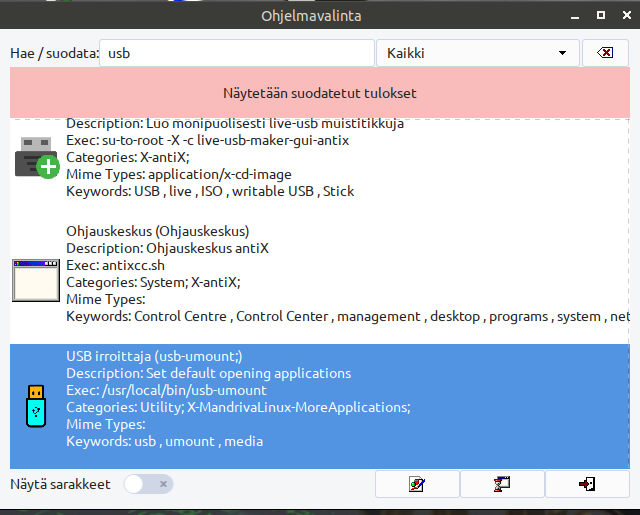Screen dimensions: 640x515
Task: Click the Ohjelmavalinta title bar
Action: point(311,16)
